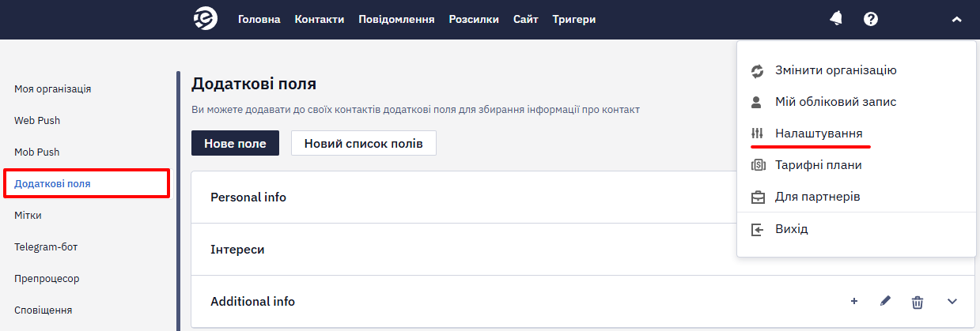Click the Тарифні плани money icon
The image size is (980, 331).
[757, 165]
